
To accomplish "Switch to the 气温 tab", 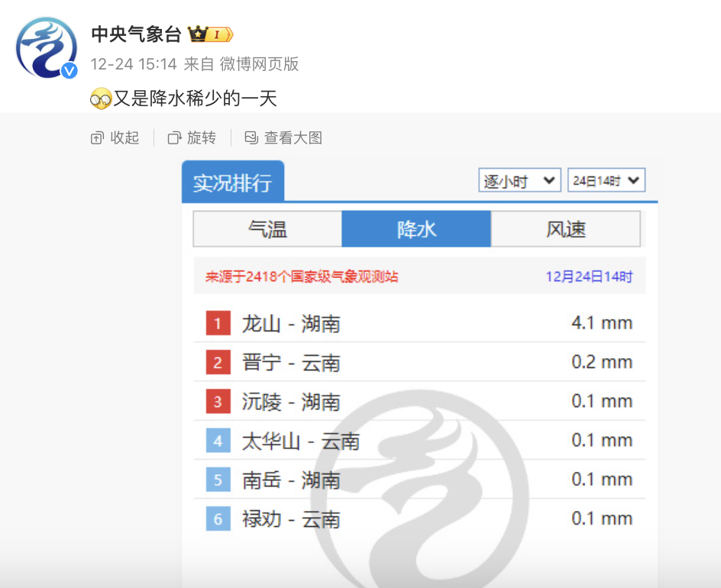I will (x=267, y=229).
